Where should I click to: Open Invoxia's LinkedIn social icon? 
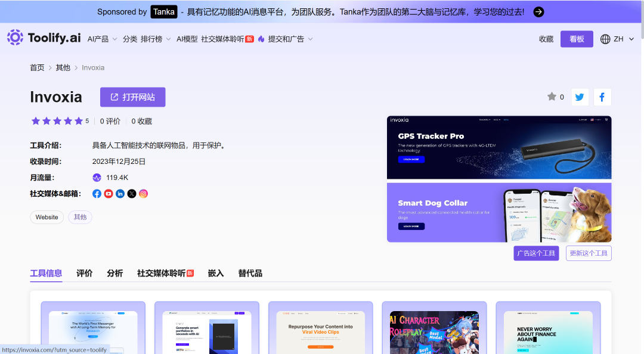(120, 194)
